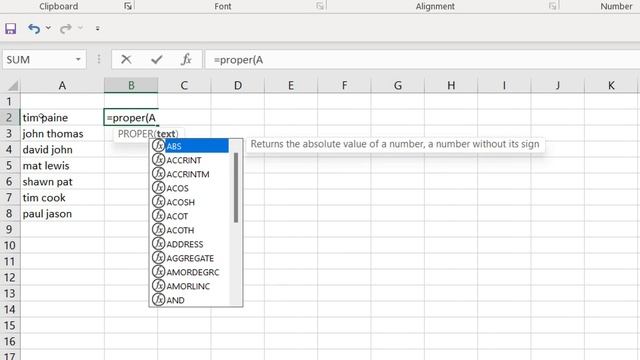
Task: Click cell containing john thomas
Action: point(62,133)
